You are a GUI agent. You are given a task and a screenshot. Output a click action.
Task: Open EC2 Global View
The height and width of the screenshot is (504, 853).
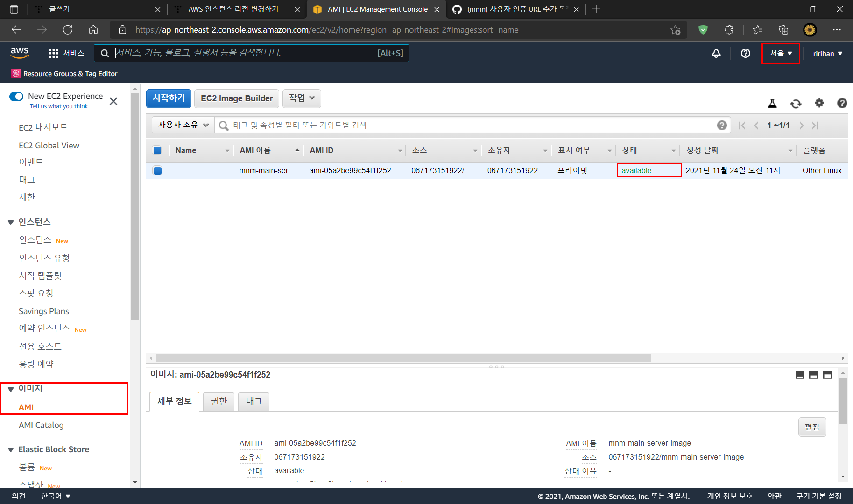49,146
